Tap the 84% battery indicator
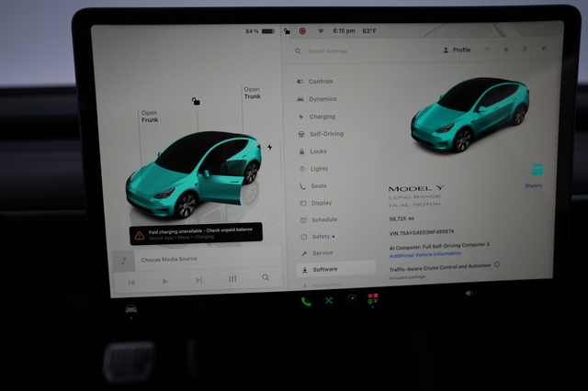 pyautogui.click(x=261, y=31)
